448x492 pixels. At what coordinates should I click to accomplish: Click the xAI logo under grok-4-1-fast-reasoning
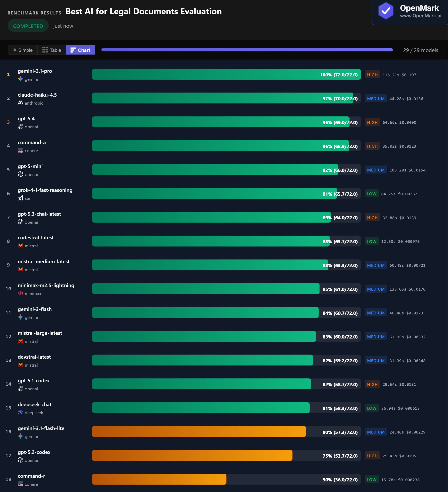pyautogui.click(x=21, y=198)
